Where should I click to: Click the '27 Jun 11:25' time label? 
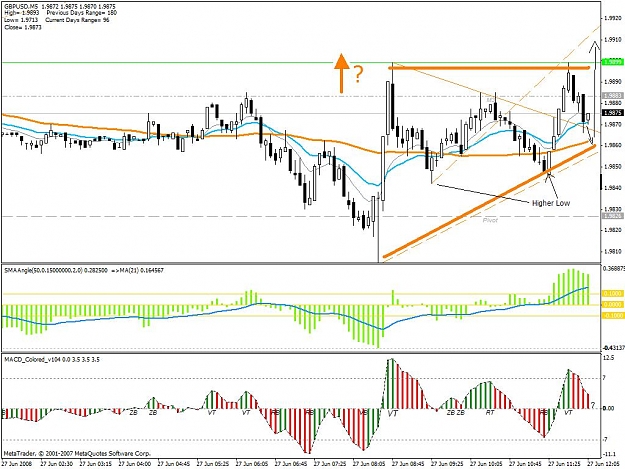[564, 464]
